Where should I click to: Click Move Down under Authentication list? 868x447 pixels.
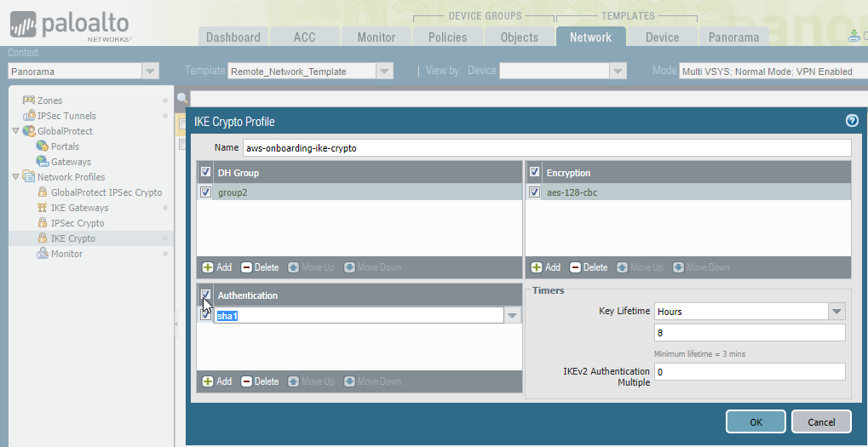372,381
